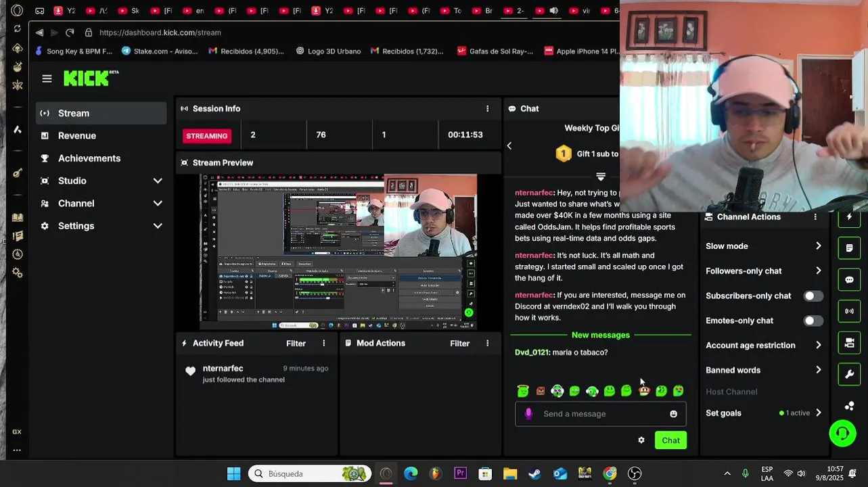Viewport: 868px width, 487px height.
Task: Open Account age restriction options
Action: [764, 345]
